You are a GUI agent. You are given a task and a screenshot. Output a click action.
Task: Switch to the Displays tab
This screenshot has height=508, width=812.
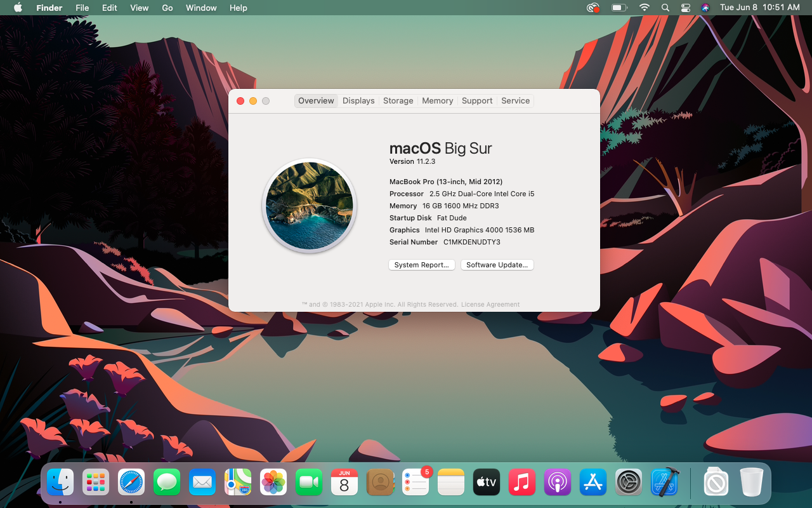click(358, 101)
